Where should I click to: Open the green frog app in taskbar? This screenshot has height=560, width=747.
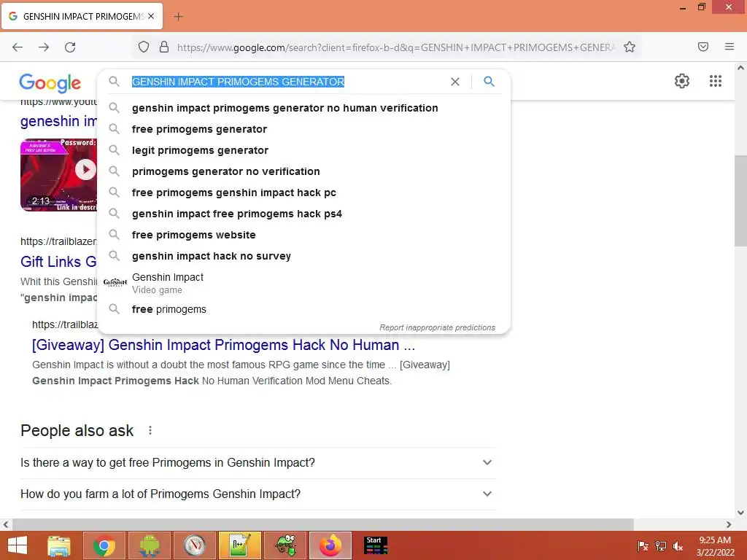coord(285,545)
